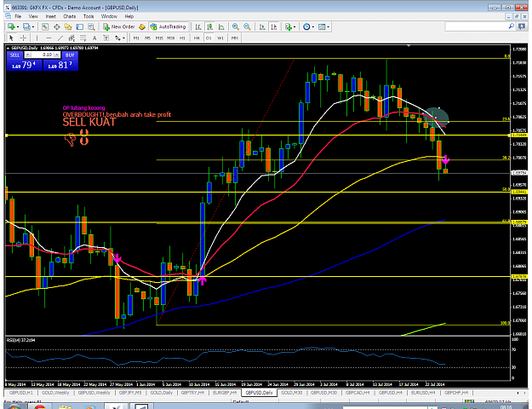Select the Text tool marked A
Viewport: 532px width, 409px height.
click(94, 37)
